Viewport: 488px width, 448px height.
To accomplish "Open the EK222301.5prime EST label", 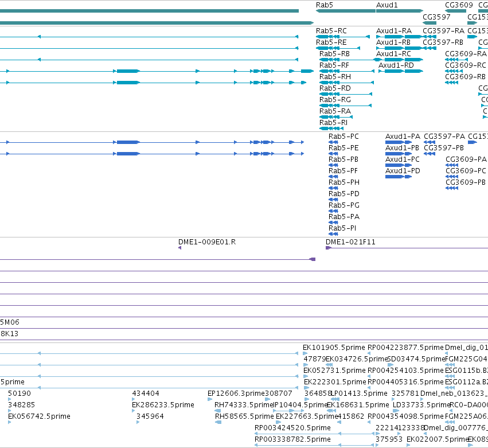I will (x=335, y=382).
